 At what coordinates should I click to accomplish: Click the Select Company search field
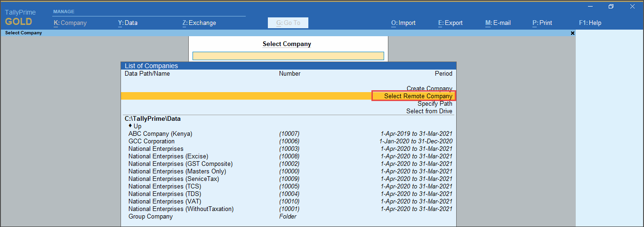coord(288,56)
